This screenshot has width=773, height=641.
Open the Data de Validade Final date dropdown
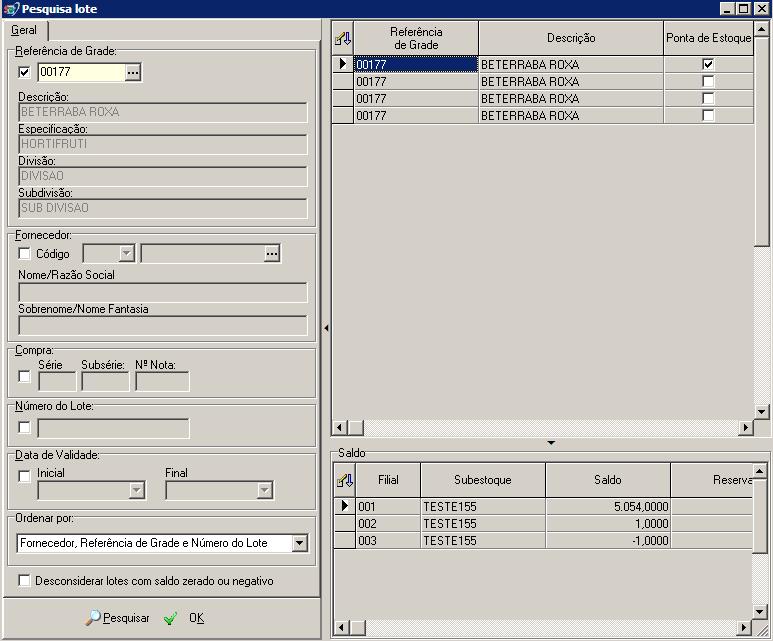(264, 490)
